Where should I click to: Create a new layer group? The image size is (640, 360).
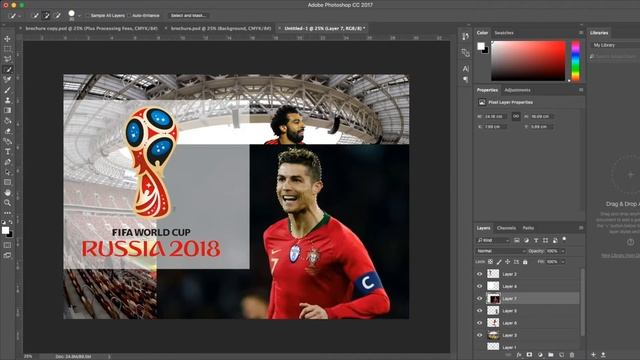click(x=551, y=355)
